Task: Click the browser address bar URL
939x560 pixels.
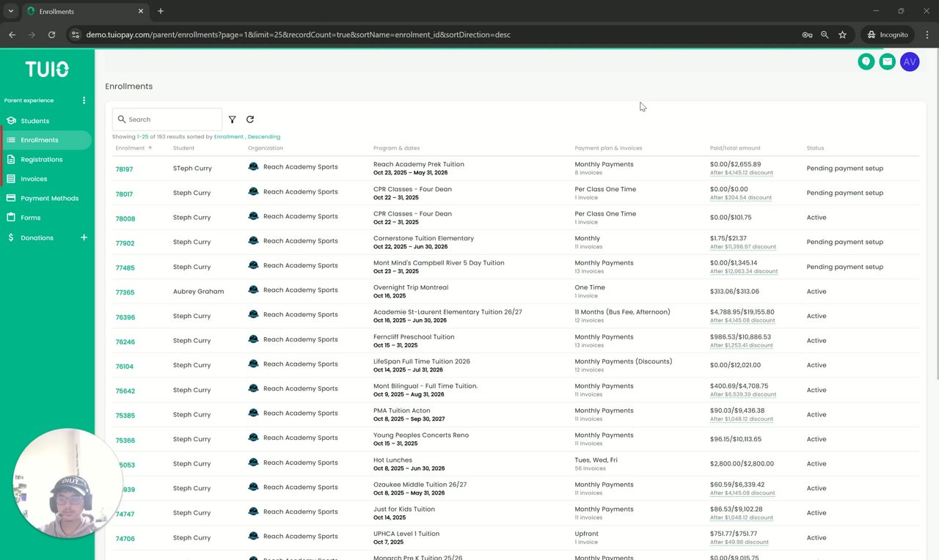Action: pyautogui.click(x=298, y=34)
